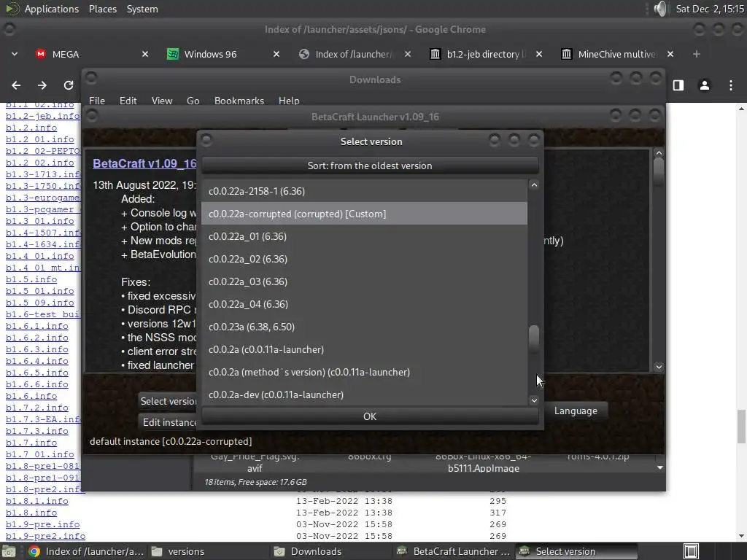Toggle sort order button in Select version
747x560 pixels.
(x=370, y=166)
